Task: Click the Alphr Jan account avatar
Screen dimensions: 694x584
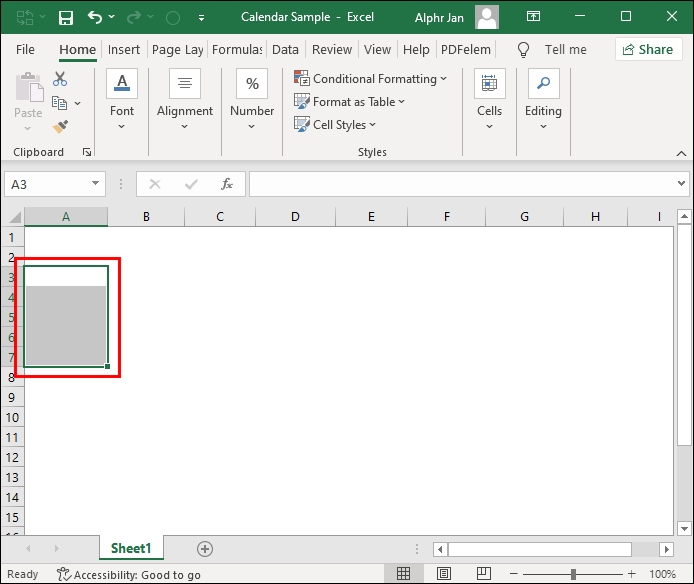Action: [487, 17]
